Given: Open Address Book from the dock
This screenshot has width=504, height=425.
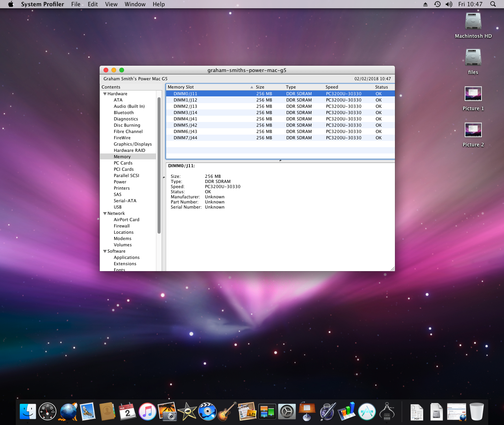Looking at the screenshot, I should pos(107,412).
